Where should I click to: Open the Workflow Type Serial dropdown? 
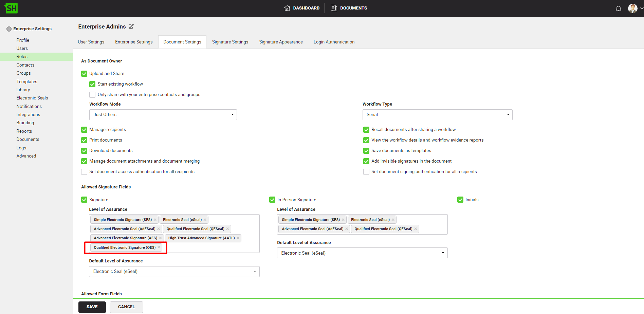click(437, 115)
